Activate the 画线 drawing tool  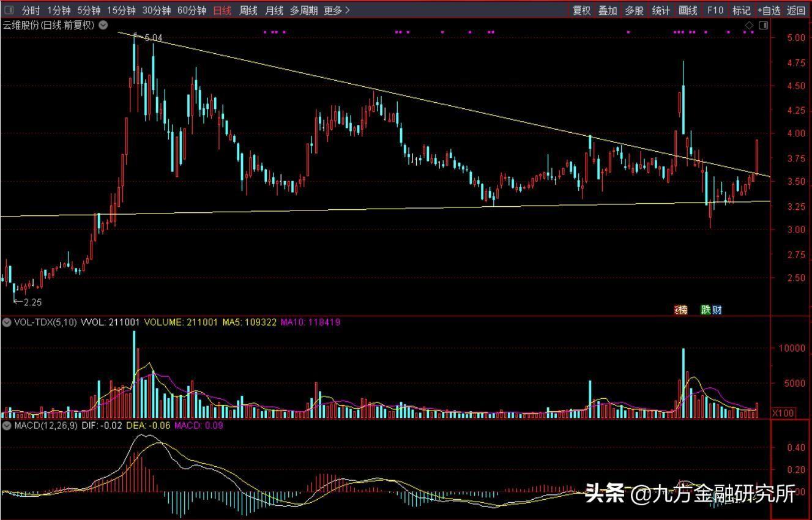click(688, 10)
